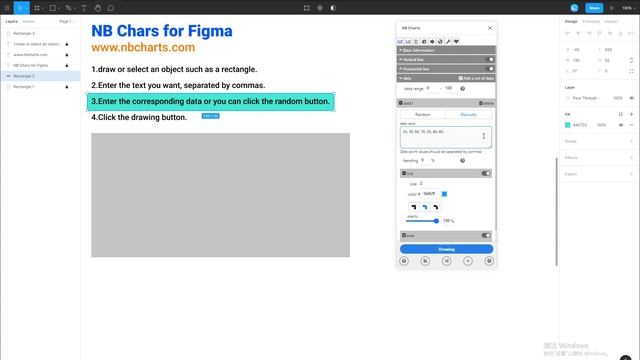This screenshot has height=360, width=640.
Task: Toggle constrain proportions icon
Action: coord(631,60)
